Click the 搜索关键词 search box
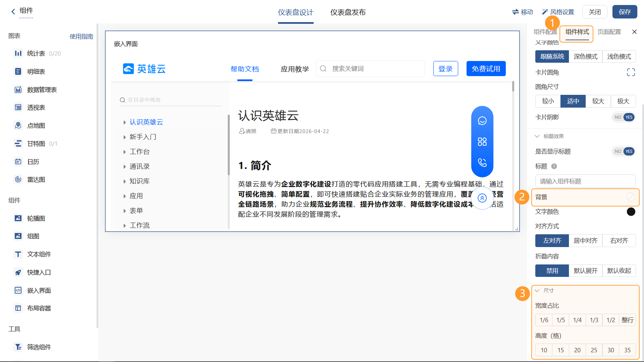This screenshot has height=362, width=644. 370,69
